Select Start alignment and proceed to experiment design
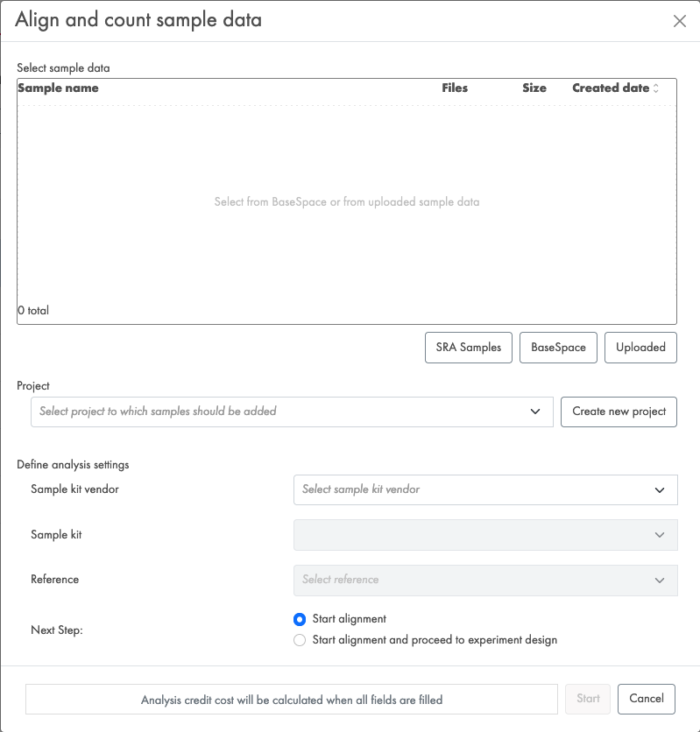This screenshot has height=732, width=700. (x=300, y=639)
